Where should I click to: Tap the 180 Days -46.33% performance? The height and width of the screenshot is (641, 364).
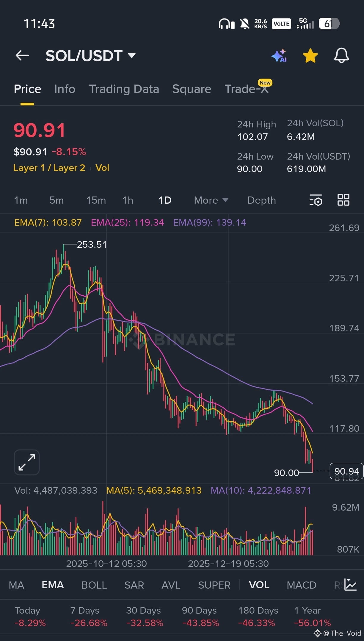[258, 616]
